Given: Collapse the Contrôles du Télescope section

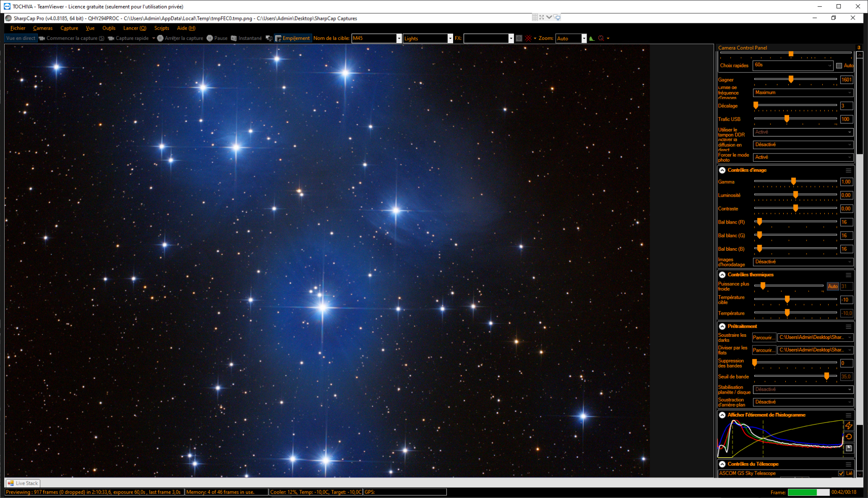Looking at the screenshot, I should [x=722, y=464].
